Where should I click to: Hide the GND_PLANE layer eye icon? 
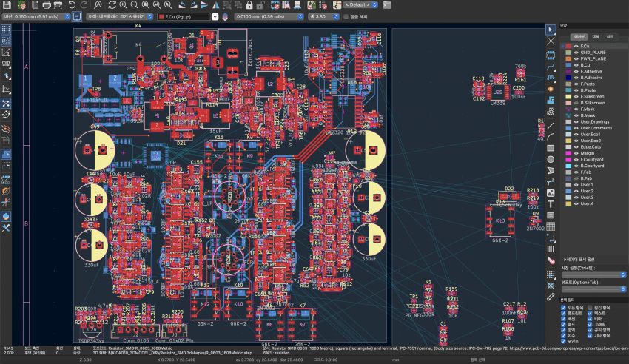click(x=576, y=53)
